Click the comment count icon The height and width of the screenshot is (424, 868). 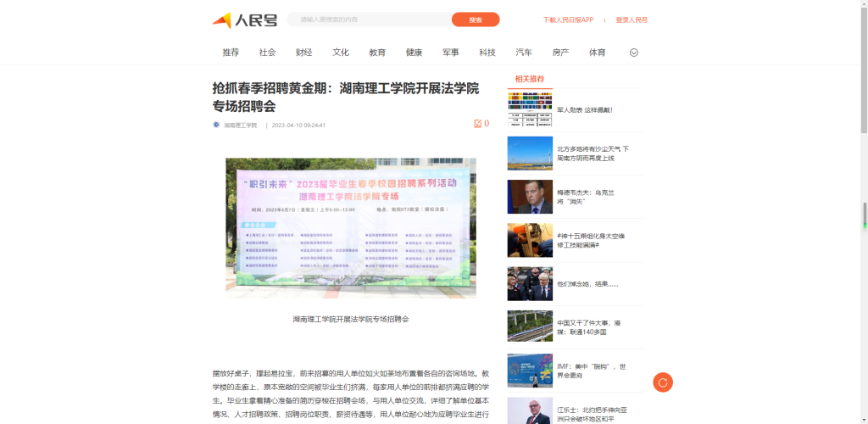point(478,124)
